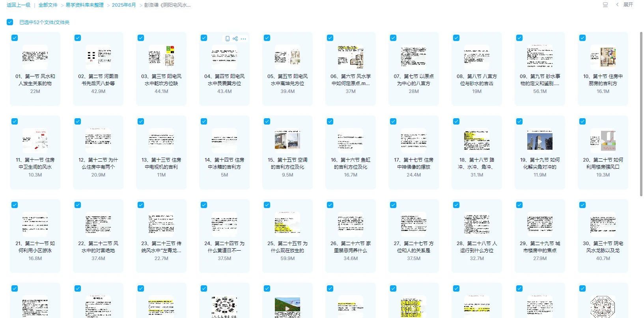This screenshot has width=644, height=318.
Task: Go back via 返回上一级 link
Action: pyautogui.click(x=19, y=5)
